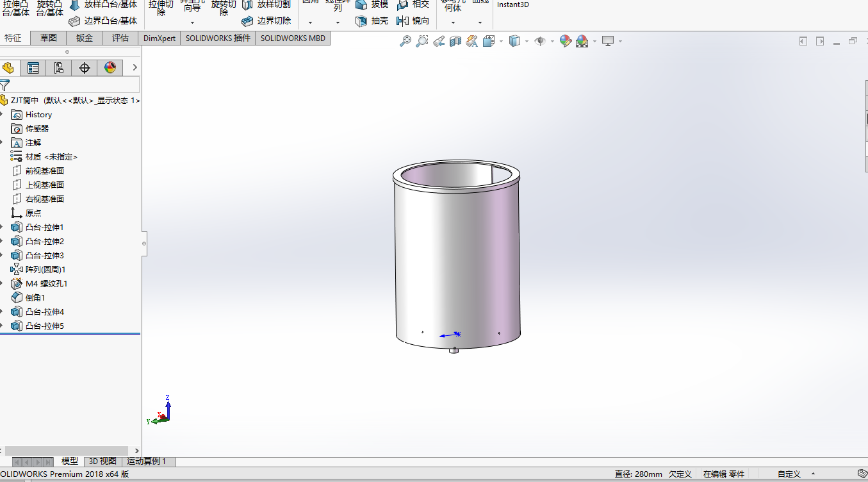Click the 镜向 mirror tool
The image size is (868, 482).
pos(413,21)
